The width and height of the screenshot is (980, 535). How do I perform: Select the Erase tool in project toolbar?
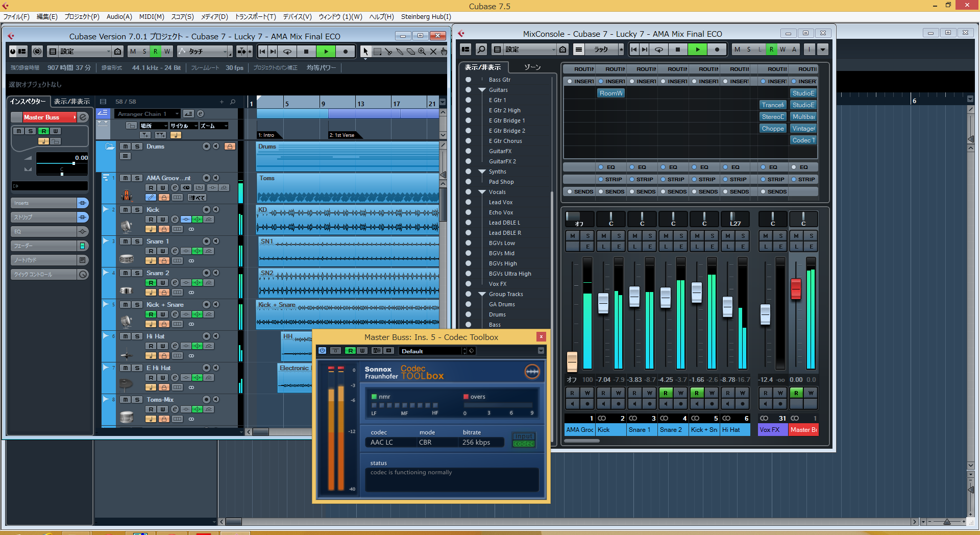(x=411, y=52)
